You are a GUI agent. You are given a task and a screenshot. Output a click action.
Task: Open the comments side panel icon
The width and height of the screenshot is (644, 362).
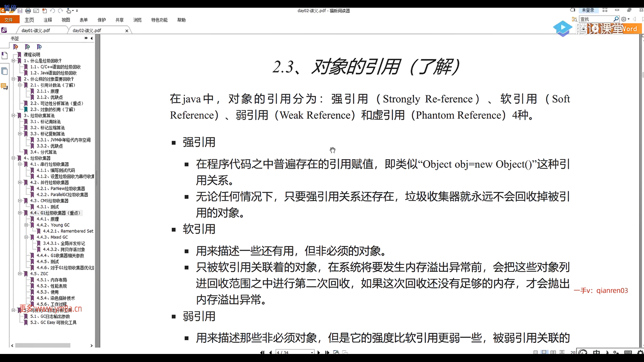[x=4, y=86]
